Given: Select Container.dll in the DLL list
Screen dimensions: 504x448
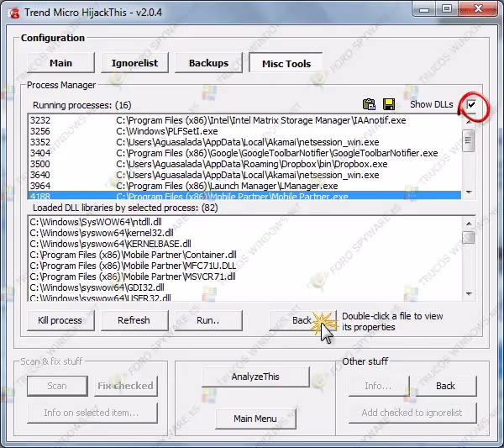Looking at the screenshot, I should click(244, 255).
